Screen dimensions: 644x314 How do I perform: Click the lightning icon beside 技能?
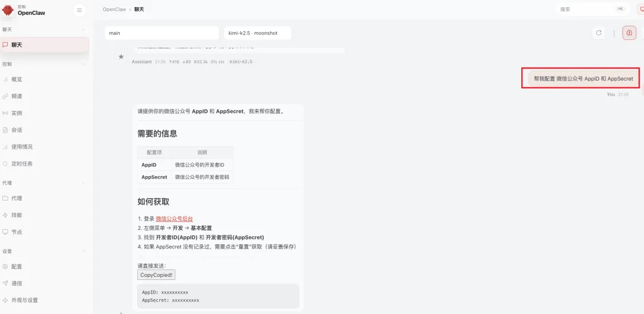pos(5,215)
